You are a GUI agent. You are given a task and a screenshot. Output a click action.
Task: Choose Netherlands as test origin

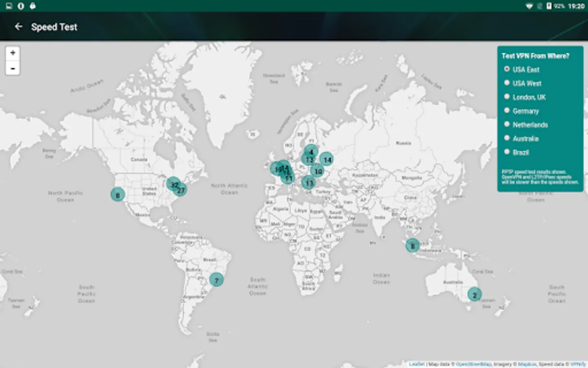pos(507,124)
